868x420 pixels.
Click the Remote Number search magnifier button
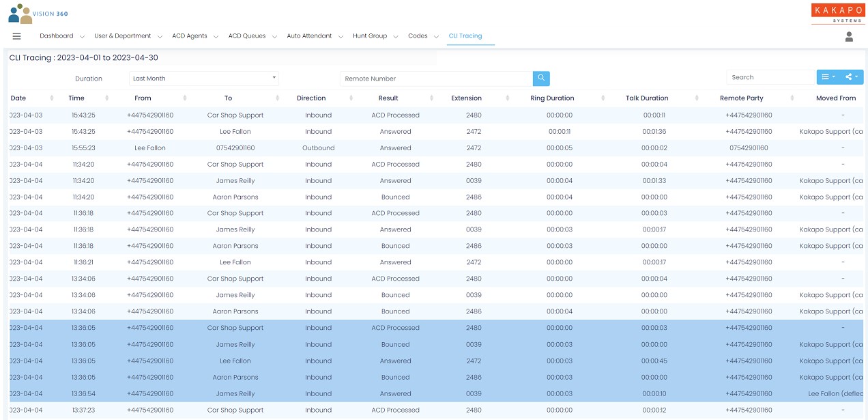541,79
